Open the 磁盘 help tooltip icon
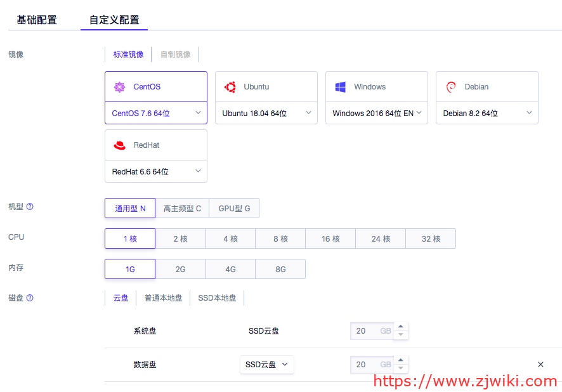This screenshot has height=392, width=562. tap(28, 297)
